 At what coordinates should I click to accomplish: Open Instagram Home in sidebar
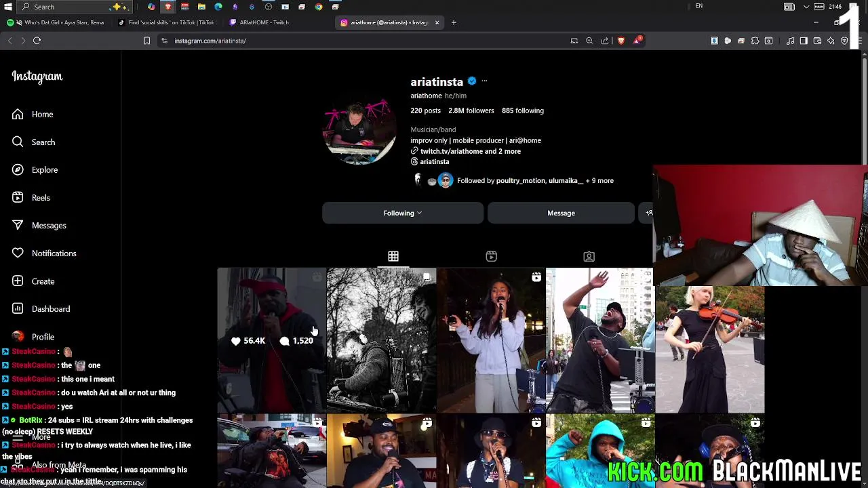click(33, 114)
